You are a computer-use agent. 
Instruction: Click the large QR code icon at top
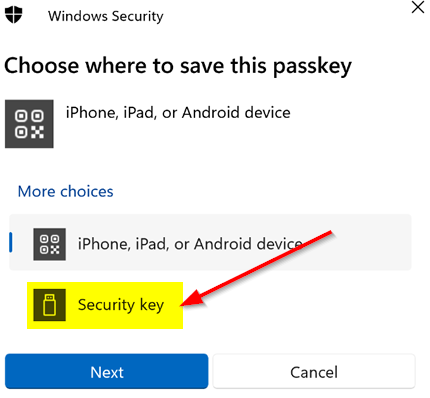pos(29,124)
